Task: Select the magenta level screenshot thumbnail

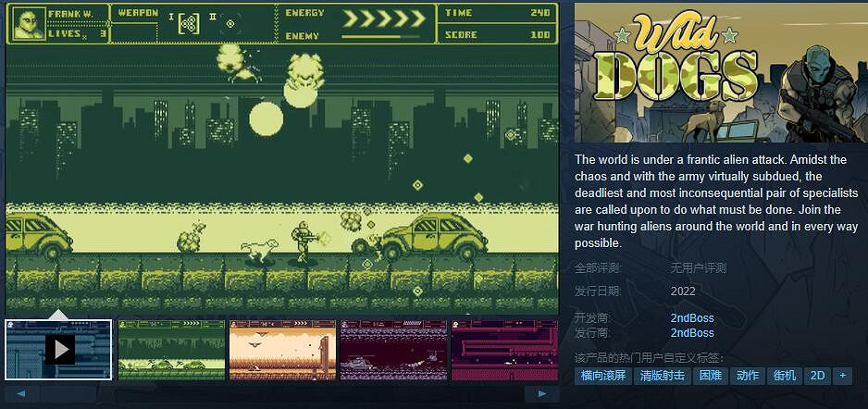Action: [x=505, y=349]
